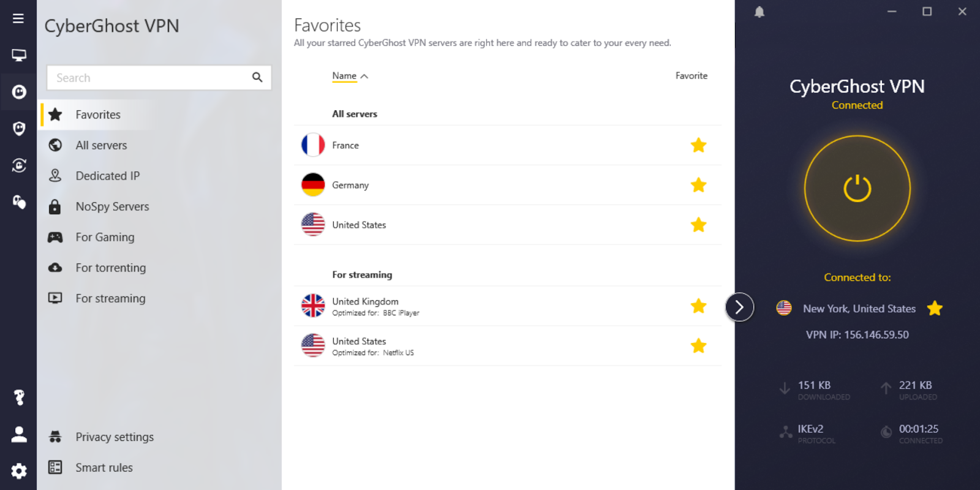Open the hamburger menu icon
The image size is (980, 490).
pos(18,18)
